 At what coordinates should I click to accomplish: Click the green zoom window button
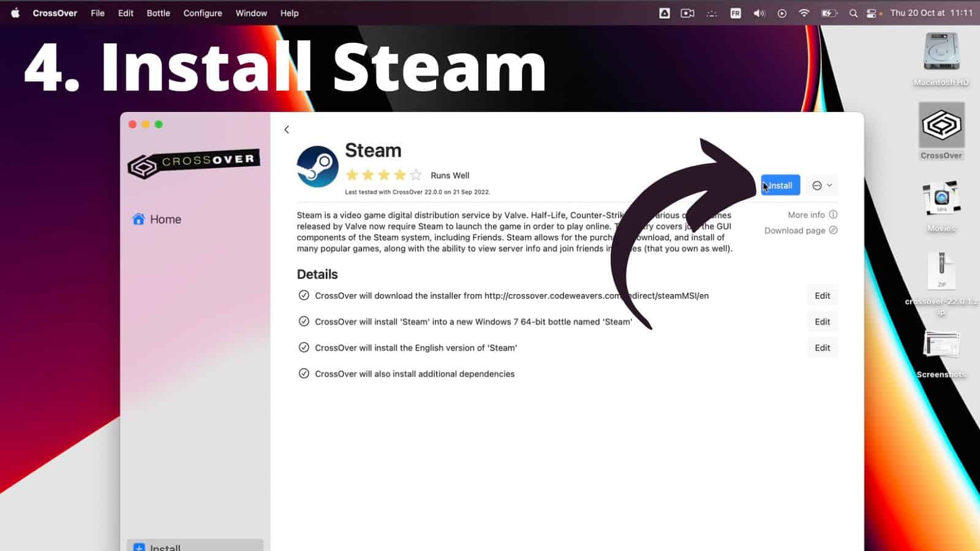click(x=159, y=124)
